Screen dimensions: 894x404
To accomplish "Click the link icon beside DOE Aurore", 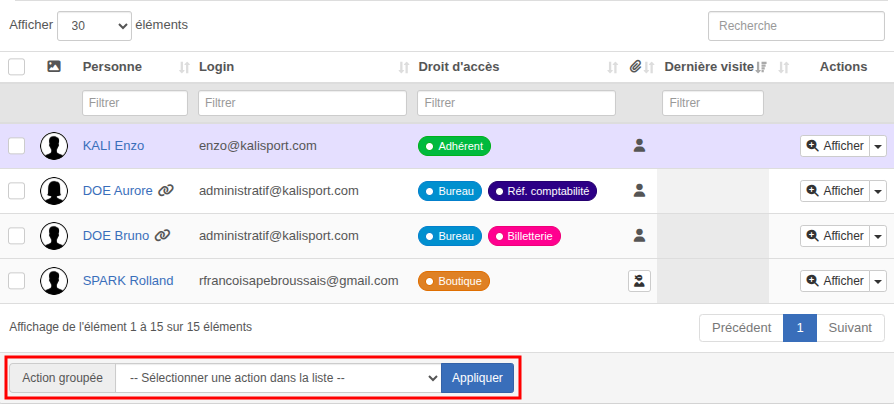I will coord(165,191).
